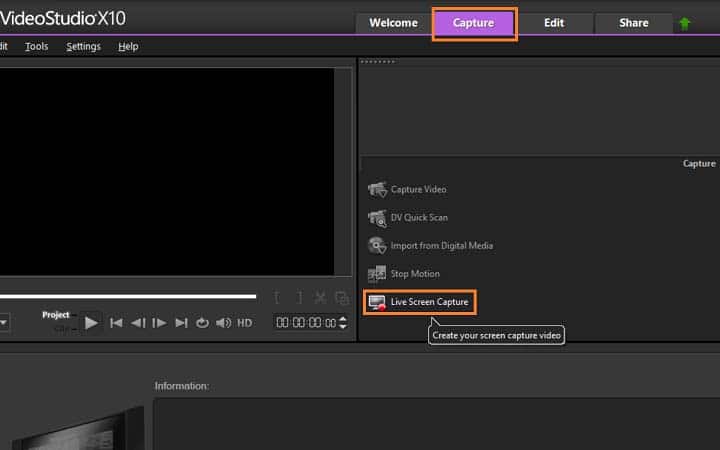
Task: Click the Live Screen Capture monitor icon
Action: coord(377,302)
